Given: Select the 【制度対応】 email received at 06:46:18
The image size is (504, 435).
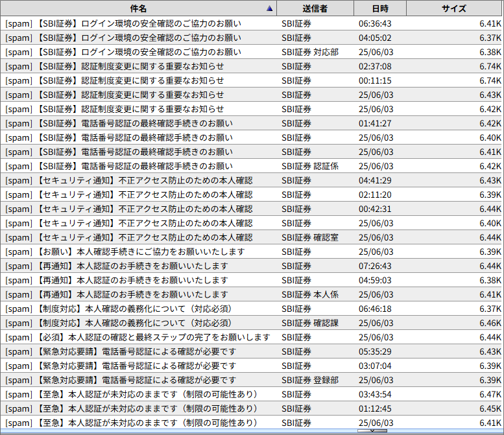Looking at the screenshot, I should pos(251,309).
